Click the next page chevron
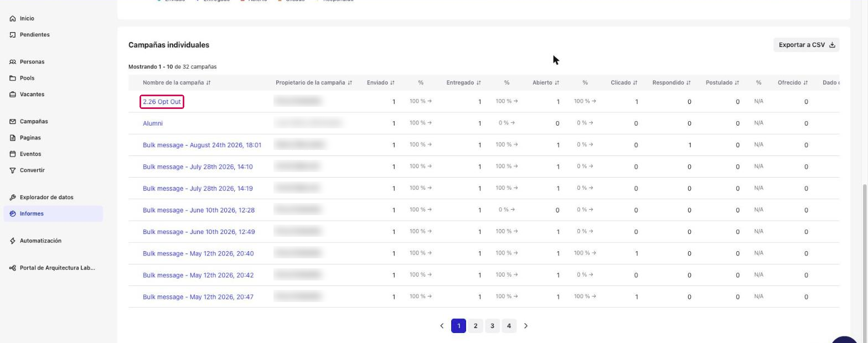Image resolution: width=868 pixels, height=343 pixels. pos(526,326)
